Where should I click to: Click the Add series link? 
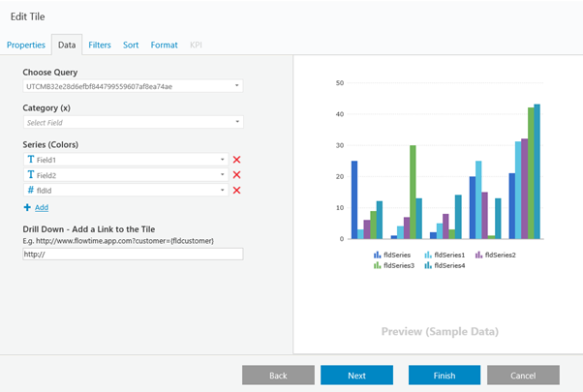[x=42, y=207]
